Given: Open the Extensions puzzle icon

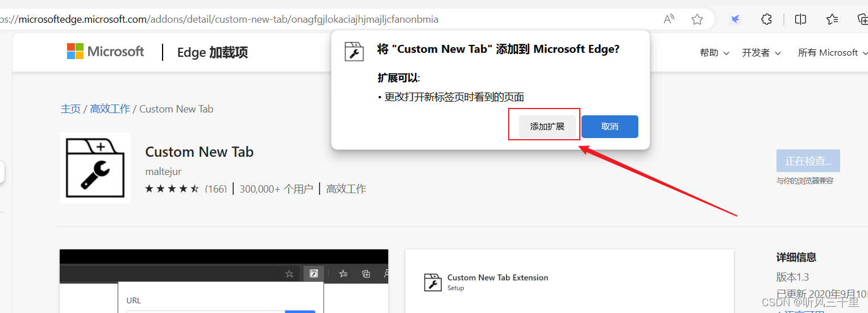Looking at the screenshot, I should 766,19.
